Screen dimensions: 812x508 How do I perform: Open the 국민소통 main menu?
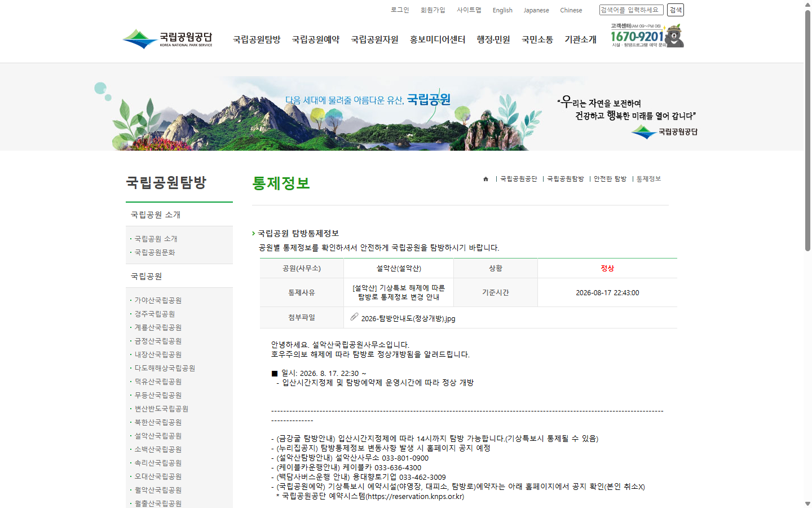click(x=537, y=40)
